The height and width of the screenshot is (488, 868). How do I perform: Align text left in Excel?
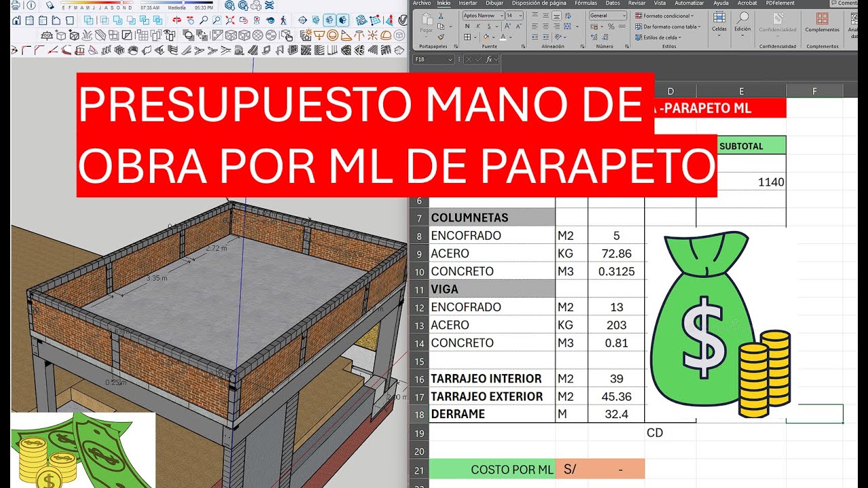point(534,26)
